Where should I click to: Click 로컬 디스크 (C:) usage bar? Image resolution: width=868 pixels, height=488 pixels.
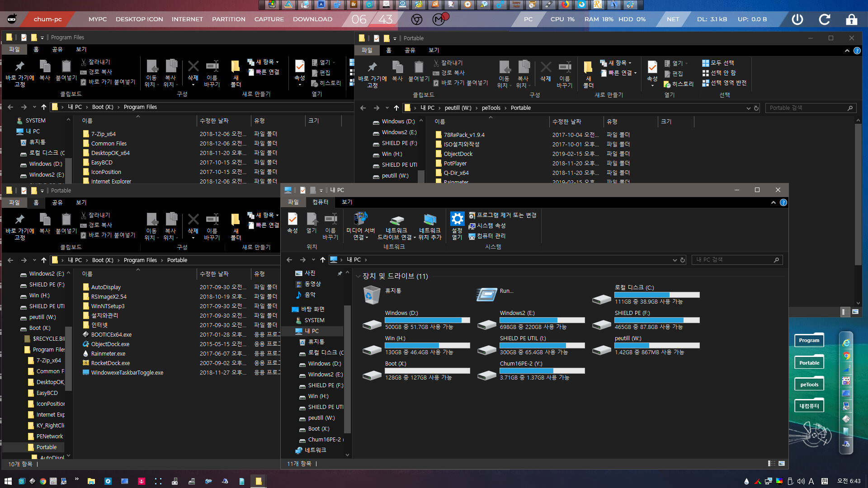tap(657, 295)
